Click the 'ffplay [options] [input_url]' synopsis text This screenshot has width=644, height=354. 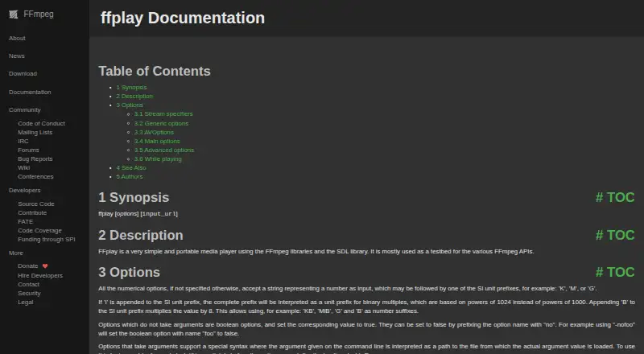click(x=138, y=213)
